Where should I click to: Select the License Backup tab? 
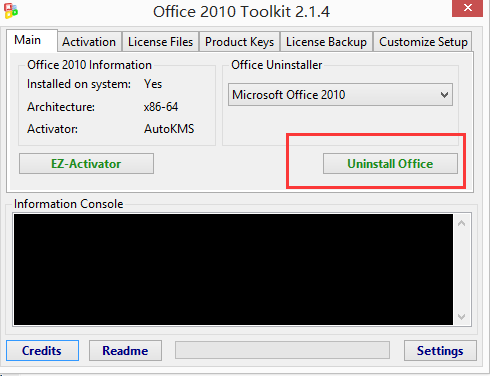click(x=326, y=42)
